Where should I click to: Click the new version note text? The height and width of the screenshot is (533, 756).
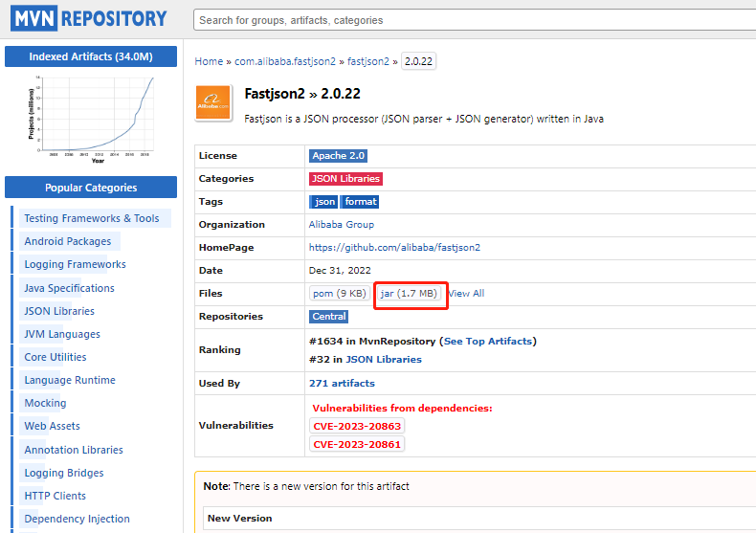[306, 486]
